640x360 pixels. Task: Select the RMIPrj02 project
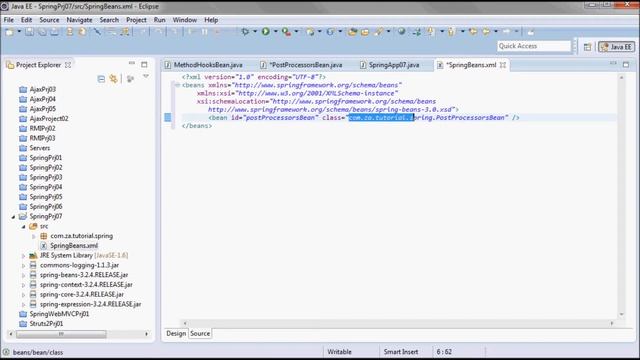coord(42,129)
